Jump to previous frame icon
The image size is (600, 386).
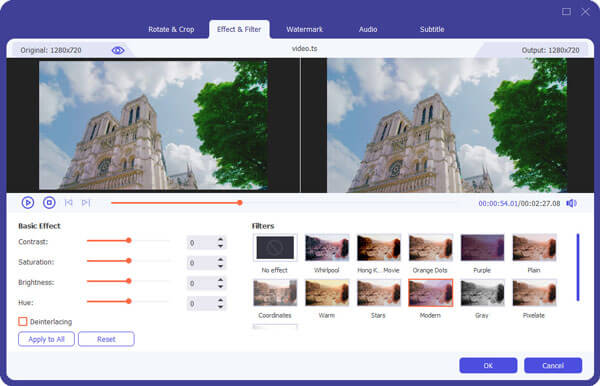pos(68,203)
